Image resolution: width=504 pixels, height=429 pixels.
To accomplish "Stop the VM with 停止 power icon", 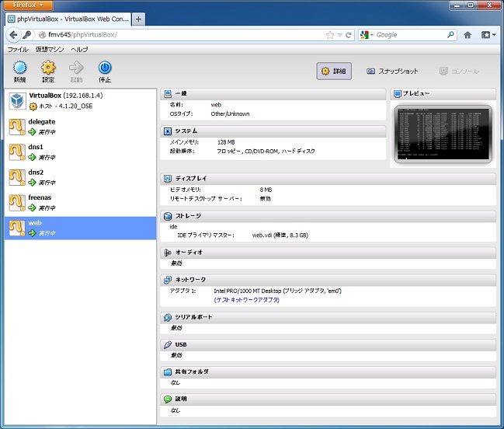I will (x=105, y=68).
